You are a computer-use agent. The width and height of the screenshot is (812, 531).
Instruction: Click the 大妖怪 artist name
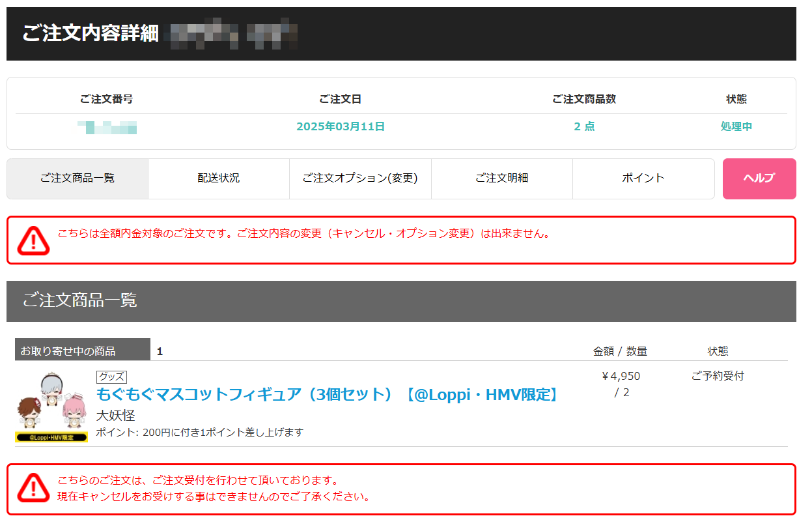tap(116, 416)
